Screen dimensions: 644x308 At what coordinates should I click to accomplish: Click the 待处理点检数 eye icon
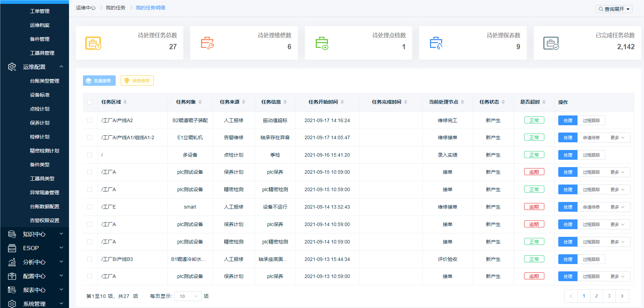tap(322, 43)
